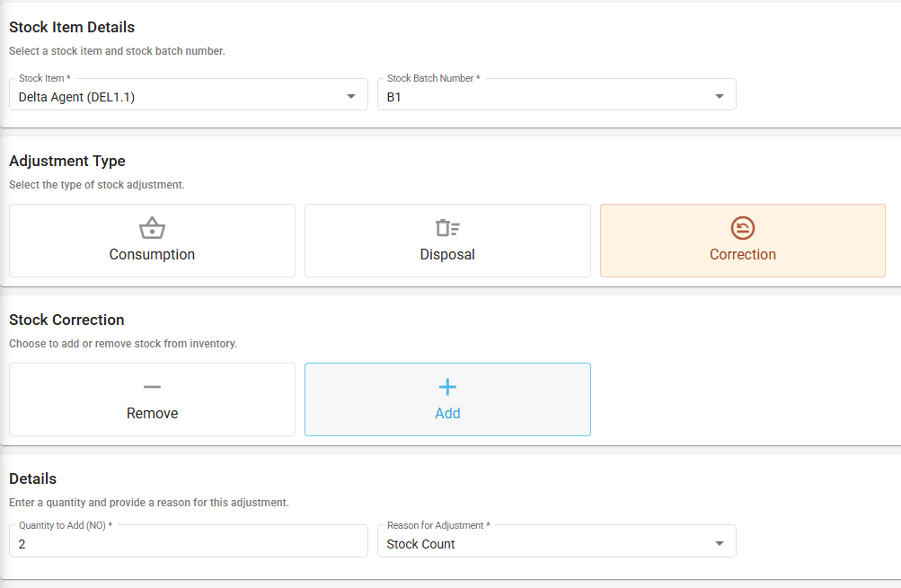Select the Disposal adjustment type card
The height and width of the screenshot is (588, 901).
447,241
